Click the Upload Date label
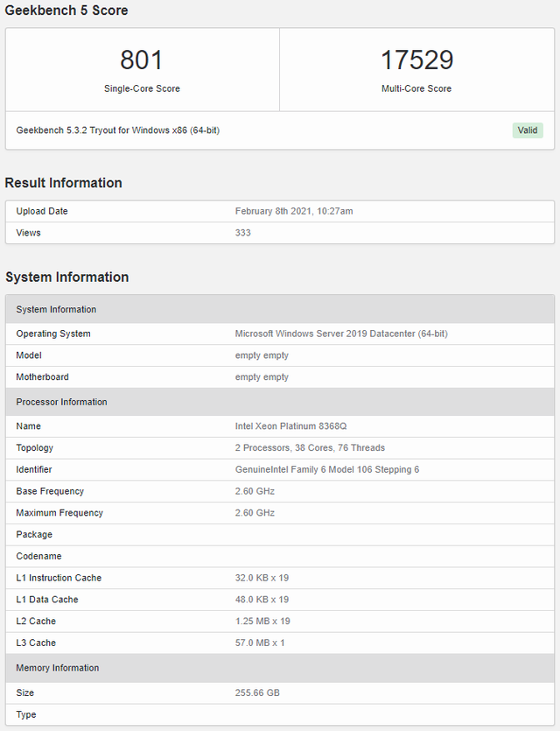 click(42, 211)
